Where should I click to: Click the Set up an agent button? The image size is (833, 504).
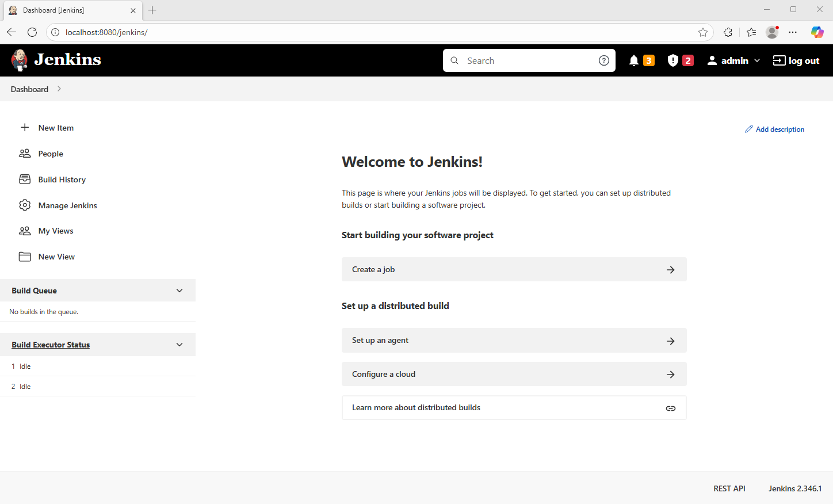coord(514,340)
